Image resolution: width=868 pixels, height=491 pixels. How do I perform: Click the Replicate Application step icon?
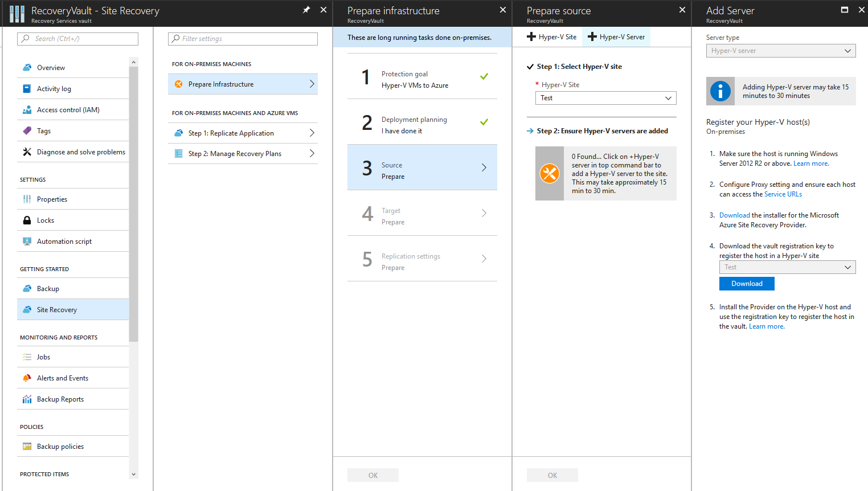coord(179,133)
